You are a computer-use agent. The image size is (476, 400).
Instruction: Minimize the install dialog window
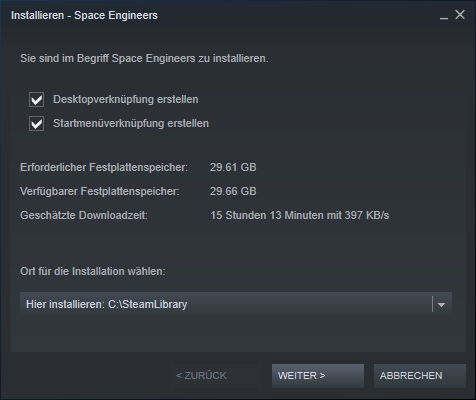click(444, 15)
